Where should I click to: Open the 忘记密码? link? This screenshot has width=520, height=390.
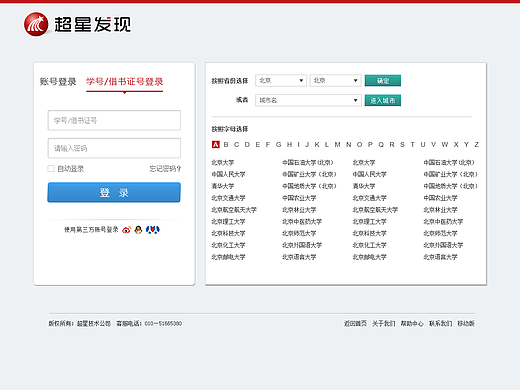tap(165, 169)
